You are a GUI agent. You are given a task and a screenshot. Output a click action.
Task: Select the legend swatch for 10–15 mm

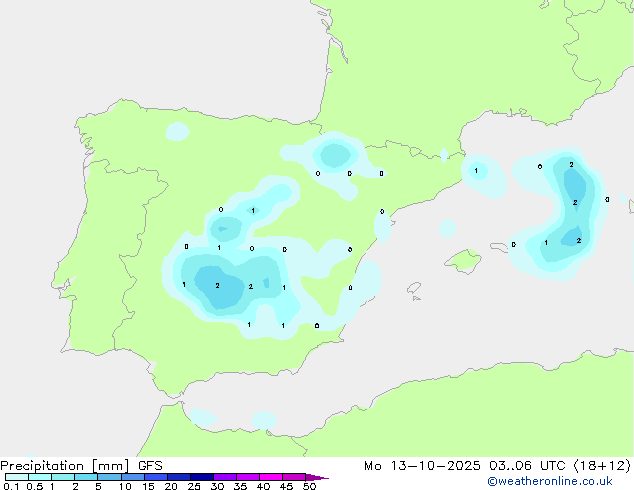tap(133, 477)
